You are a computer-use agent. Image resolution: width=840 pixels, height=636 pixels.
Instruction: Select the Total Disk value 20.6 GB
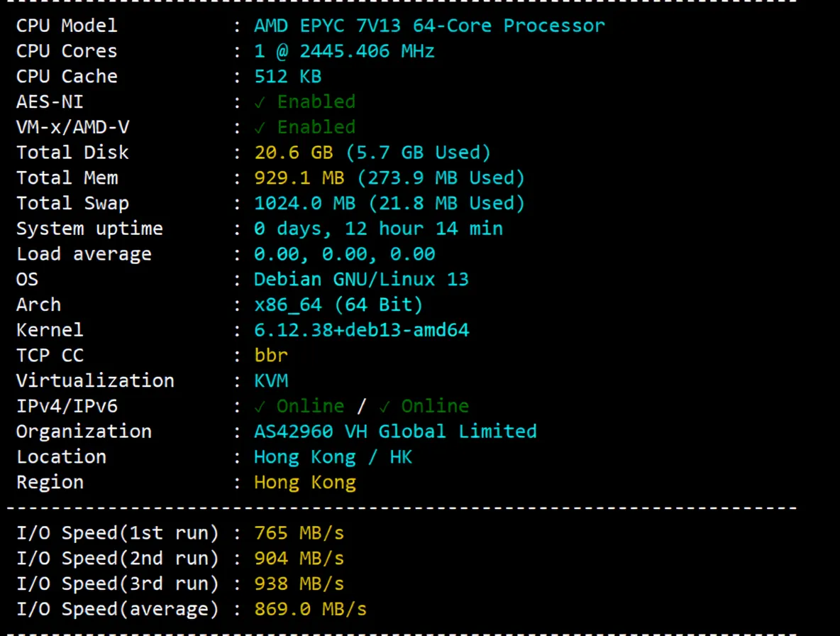[x=294, y=153]
